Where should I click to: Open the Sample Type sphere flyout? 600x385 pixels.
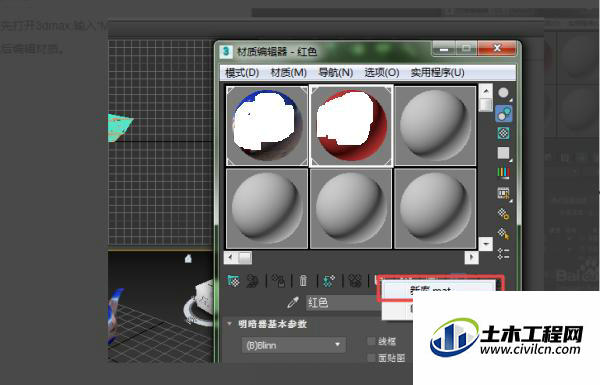[504, 93]
